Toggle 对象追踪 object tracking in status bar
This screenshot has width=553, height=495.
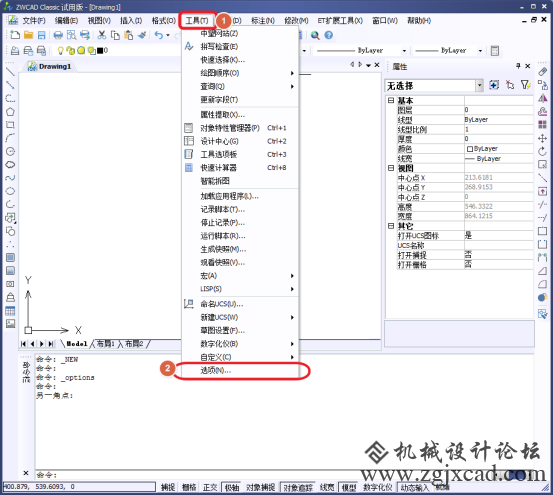pos(298,487)
